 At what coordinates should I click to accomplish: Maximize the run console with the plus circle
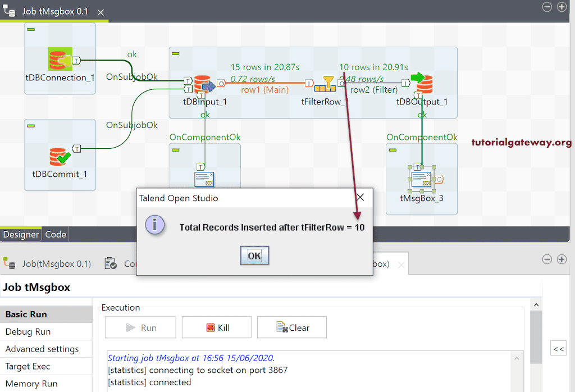[562, 259]
